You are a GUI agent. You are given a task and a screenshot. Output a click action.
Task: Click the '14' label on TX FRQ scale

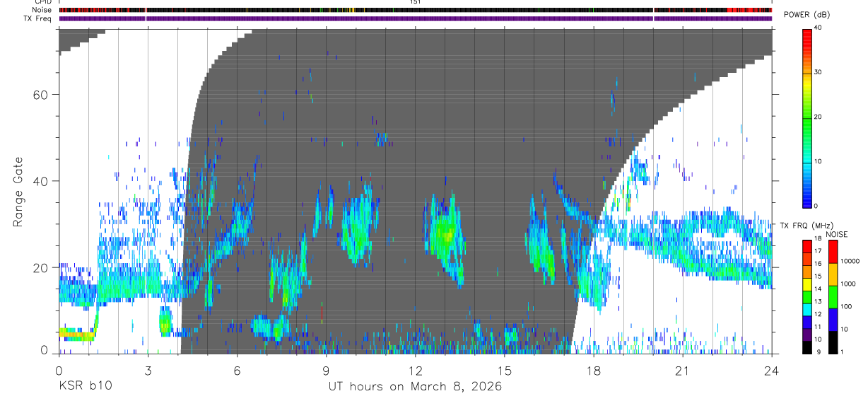coord(818,290)
